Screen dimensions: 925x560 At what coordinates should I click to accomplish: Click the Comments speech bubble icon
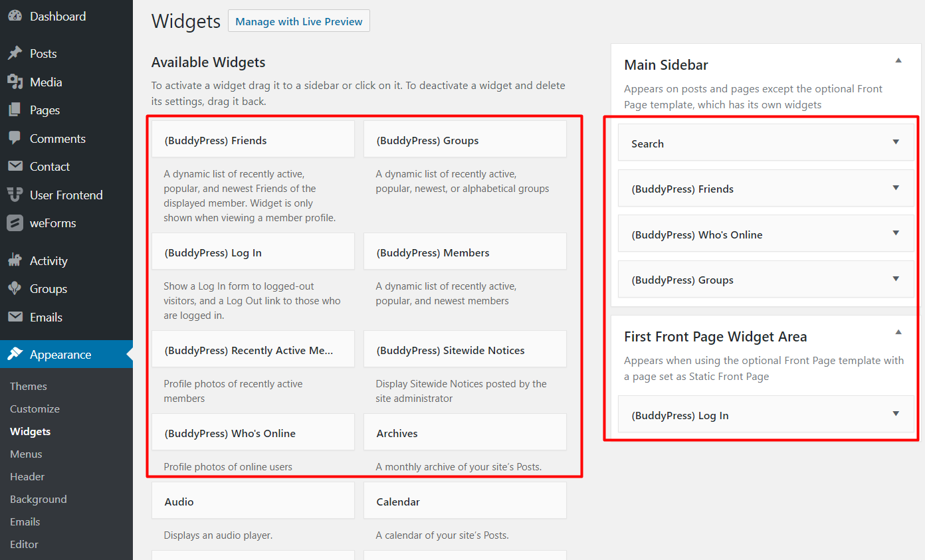(15, 138)
